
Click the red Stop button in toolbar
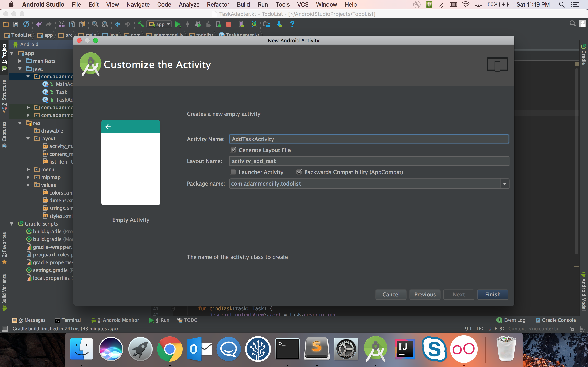[229, 24]
